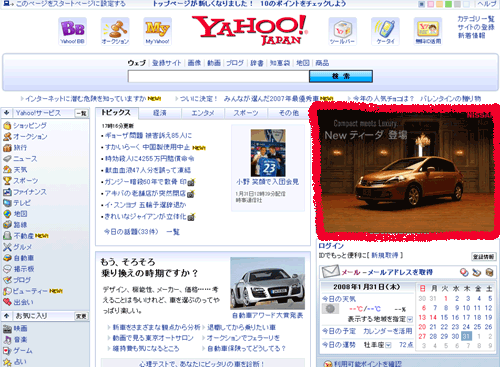Open the My Yahoo! icon
Screen dimensions: 500x367
(157, 31)
